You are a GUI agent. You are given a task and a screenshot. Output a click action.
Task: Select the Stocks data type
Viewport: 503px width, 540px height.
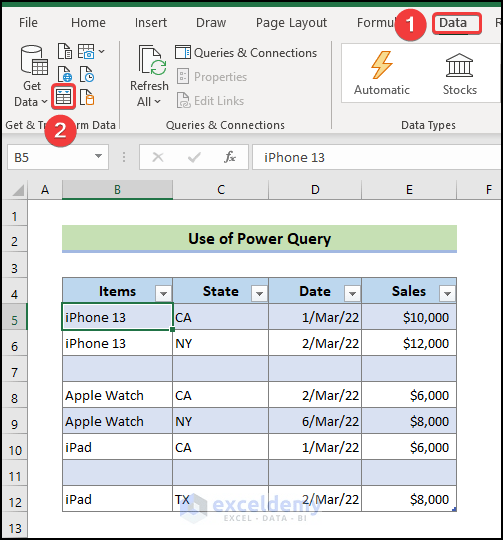pos(460,73)
